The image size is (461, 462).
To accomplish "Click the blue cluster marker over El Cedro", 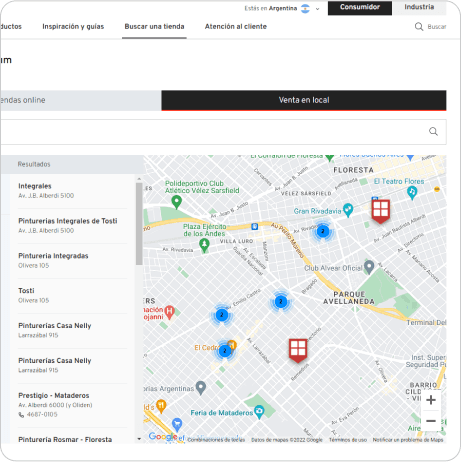I will pyautogui.click(x=225, y=351).
